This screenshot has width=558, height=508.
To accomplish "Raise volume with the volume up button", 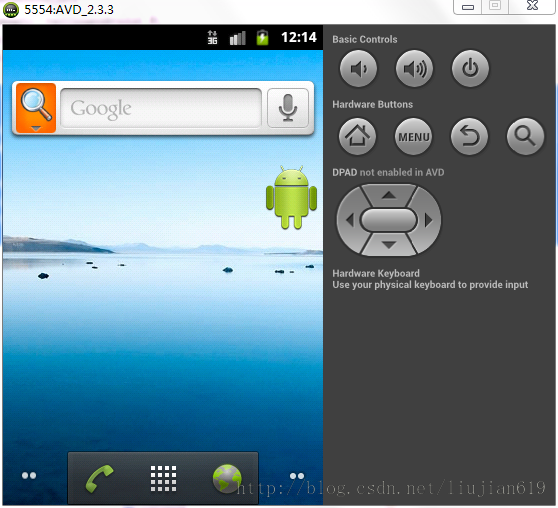I will point(414,68).
